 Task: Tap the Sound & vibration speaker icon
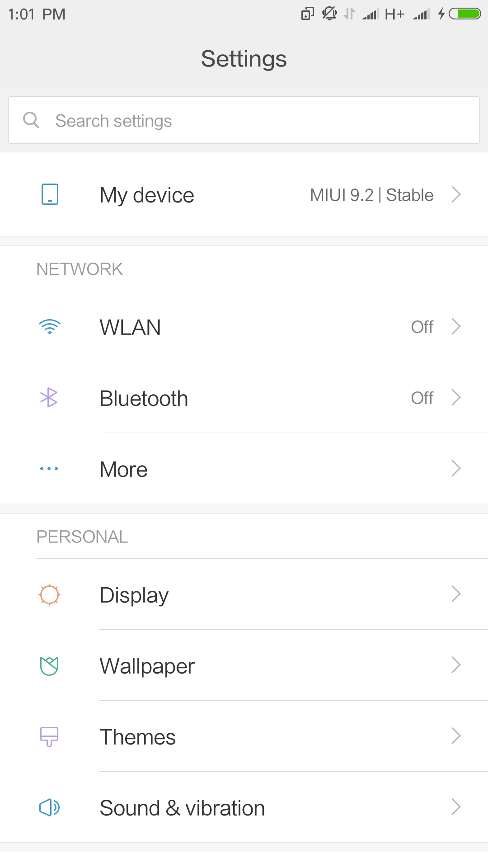coord(49,807)
